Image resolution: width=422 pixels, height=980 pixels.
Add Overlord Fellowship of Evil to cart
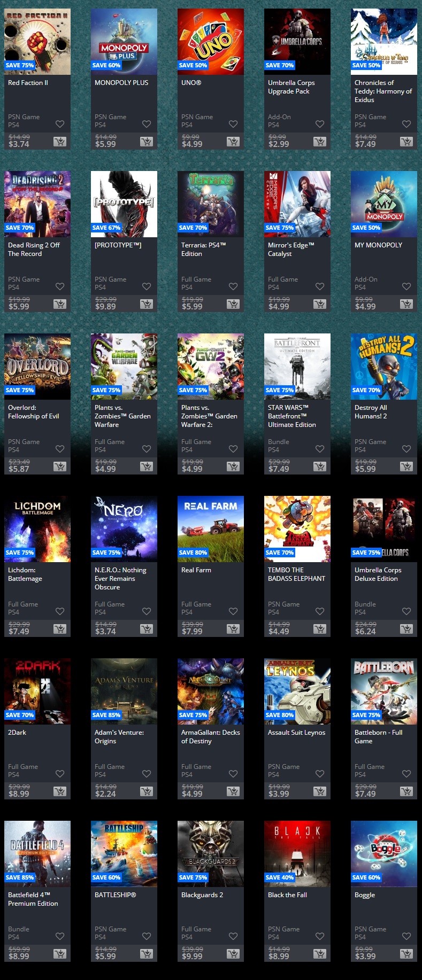click(x=60, y=466)
